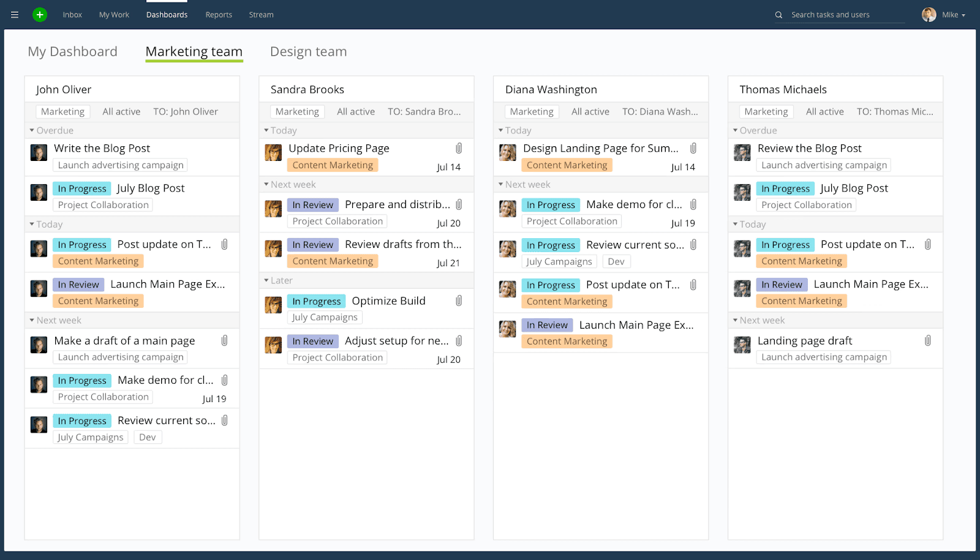Open the Mike account dropdown arrow
980x560 pixels.
click(965, 14)
